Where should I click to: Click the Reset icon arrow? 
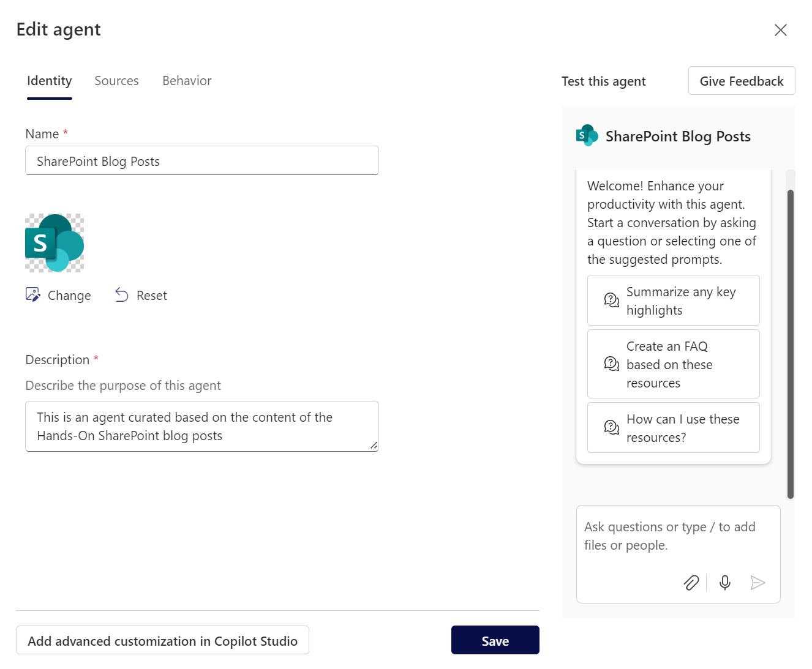point(122,295)
